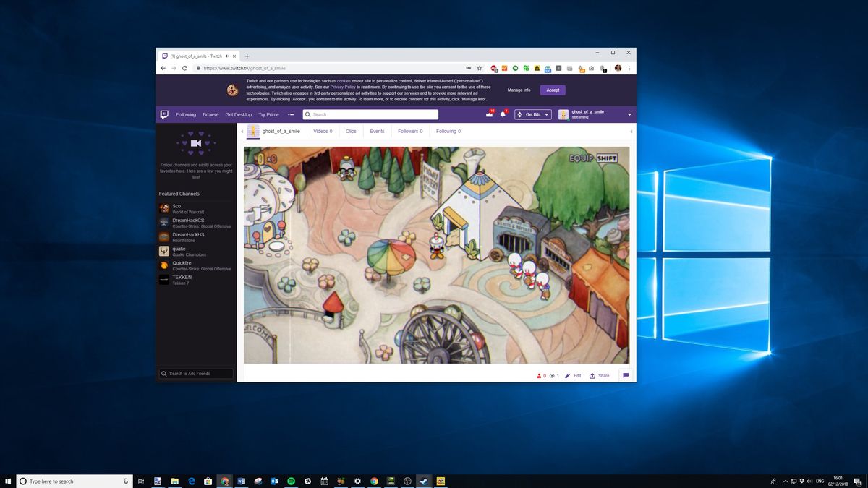This screenshot has height=488, width=868.
Task: Open the ghost_of_a_smile profile dropdown
Action: click(629, 114)
